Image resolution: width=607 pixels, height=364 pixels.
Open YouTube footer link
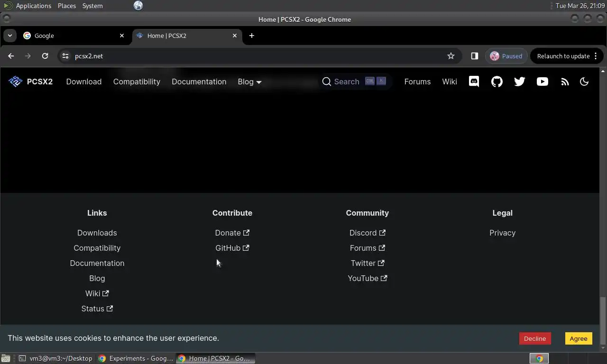click(368, 278)
